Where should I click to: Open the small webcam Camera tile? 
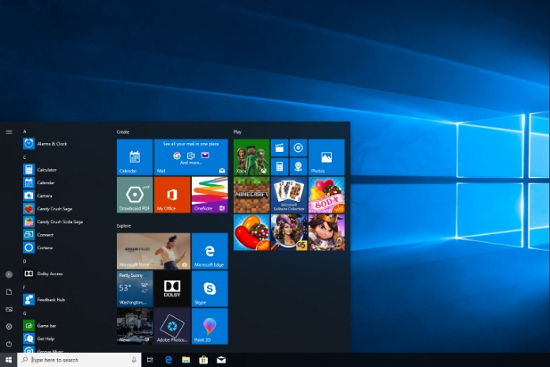tap(298, 166)
